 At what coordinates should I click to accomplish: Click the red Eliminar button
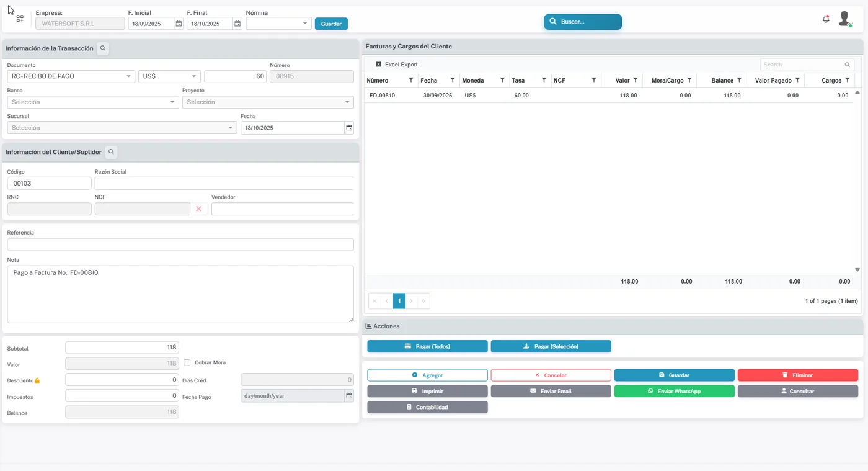(797, 375)
